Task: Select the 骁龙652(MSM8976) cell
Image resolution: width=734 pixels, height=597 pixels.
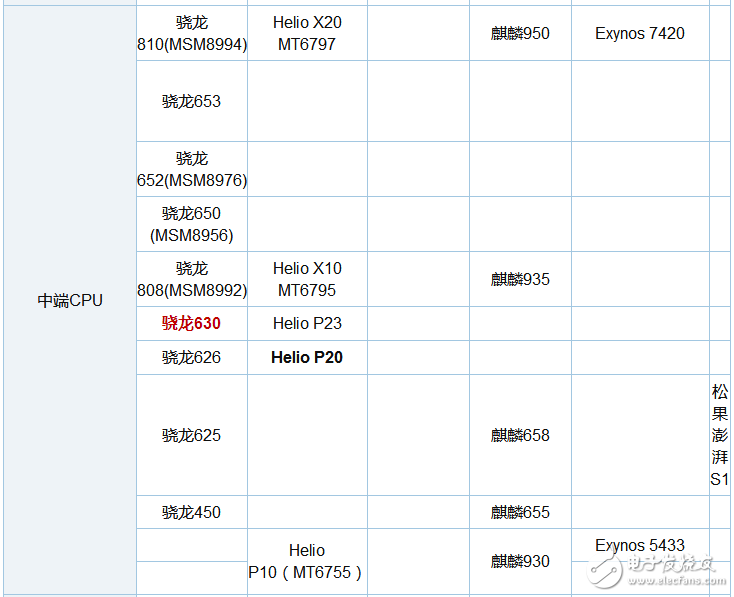Action: click(x=191, y=169)
